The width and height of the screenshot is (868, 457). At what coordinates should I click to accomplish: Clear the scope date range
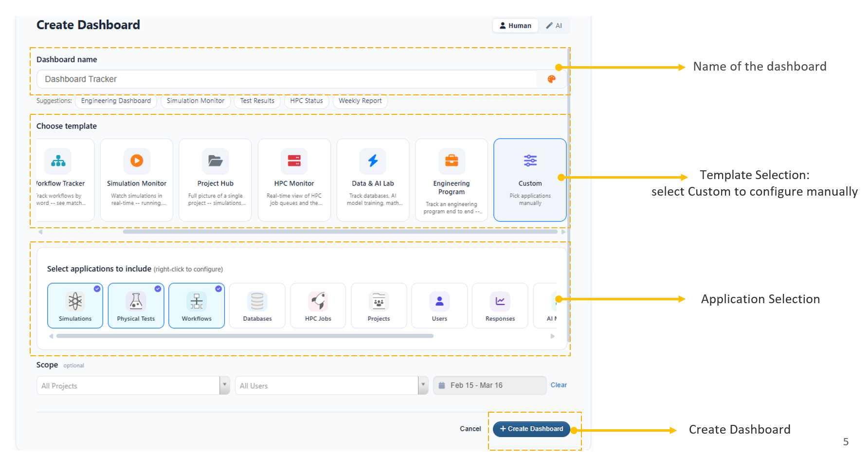point(559,385)
